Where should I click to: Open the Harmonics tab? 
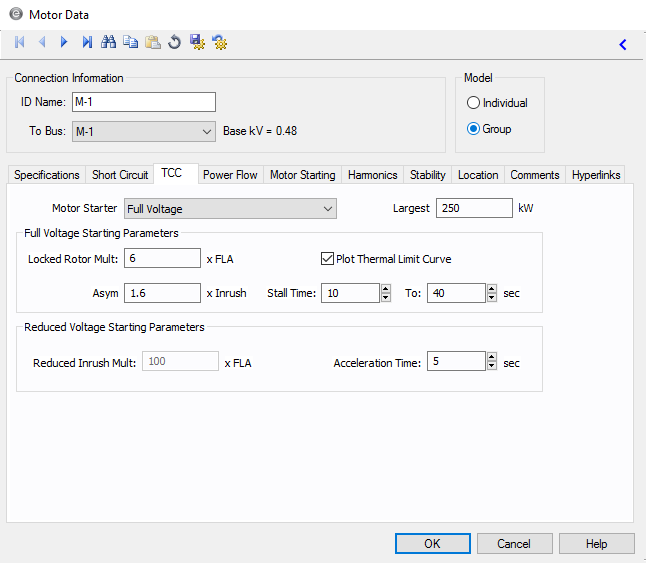[x=372, y=175]
